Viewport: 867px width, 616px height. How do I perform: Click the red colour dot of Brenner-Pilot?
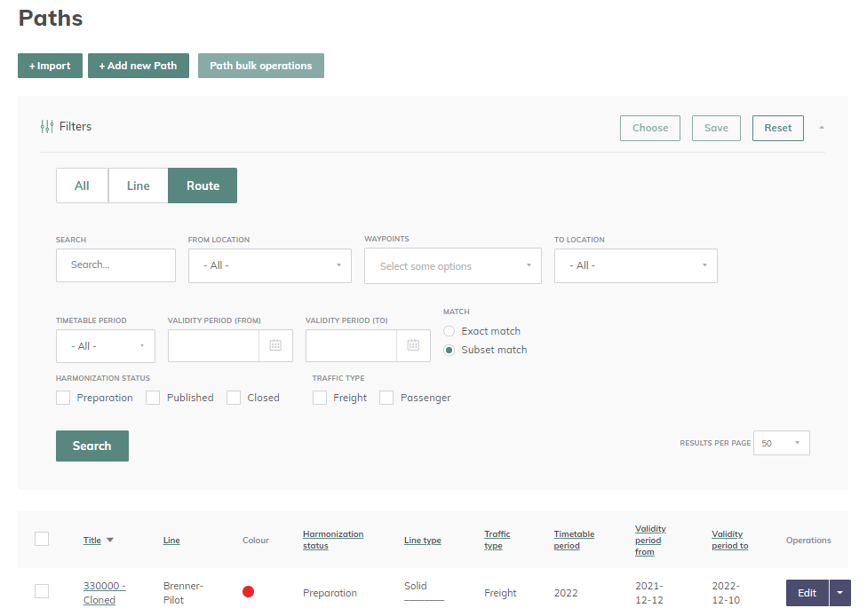tap(249, 592)
